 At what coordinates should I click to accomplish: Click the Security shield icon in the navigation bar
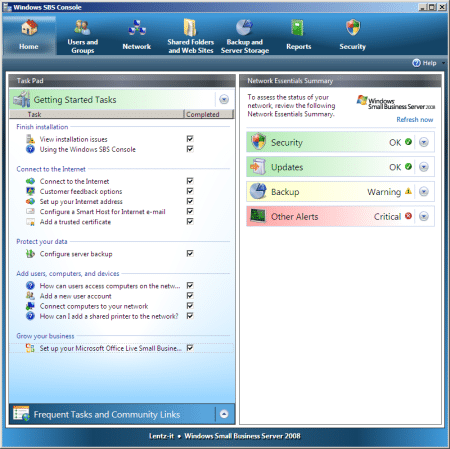pyautogui.click(x=353, y=28)
